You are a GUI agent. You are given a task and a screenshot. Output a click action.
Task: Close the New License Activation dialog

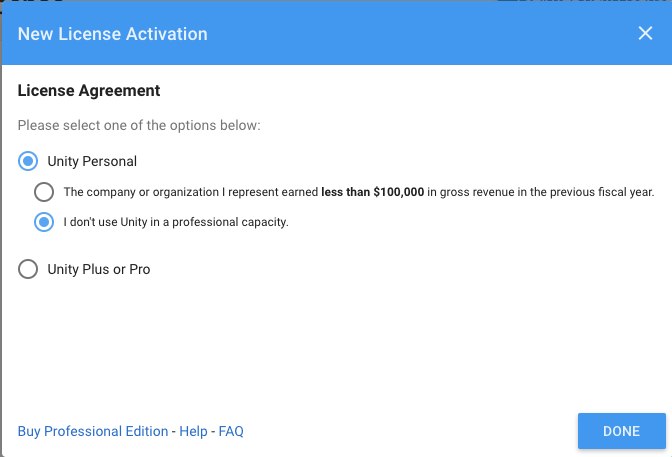pos(645,33)
